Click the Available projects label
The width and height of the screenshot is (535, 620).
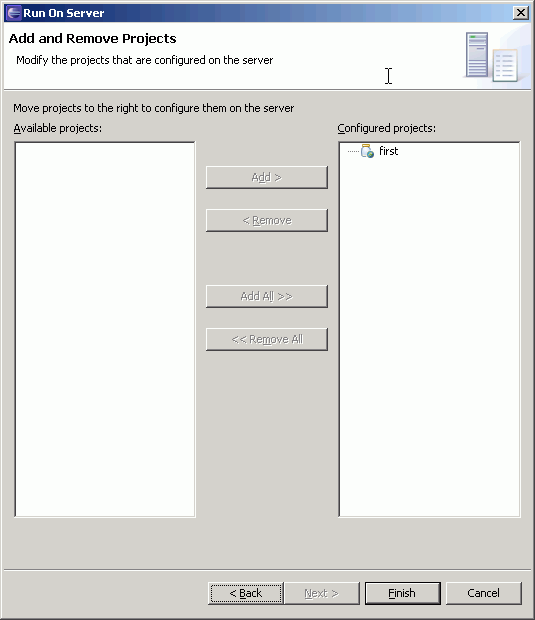click(58, 128)
